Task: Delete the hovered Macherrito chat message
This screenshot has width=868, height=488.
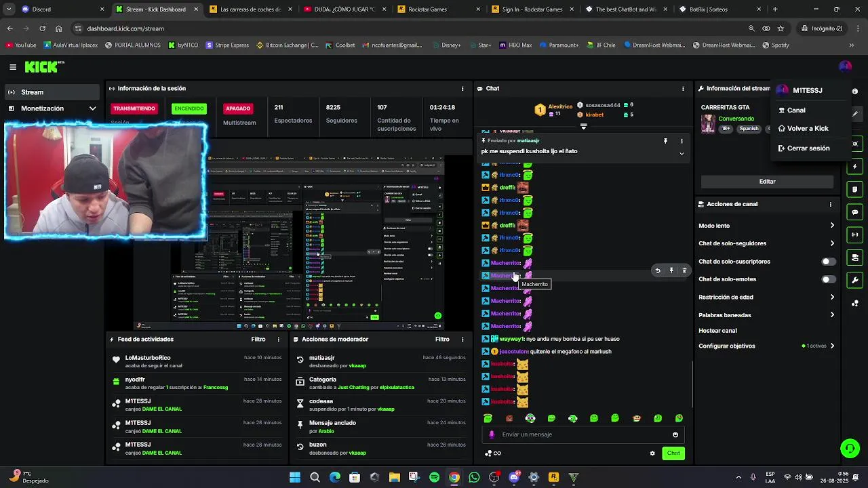Action: coord(684,270)
